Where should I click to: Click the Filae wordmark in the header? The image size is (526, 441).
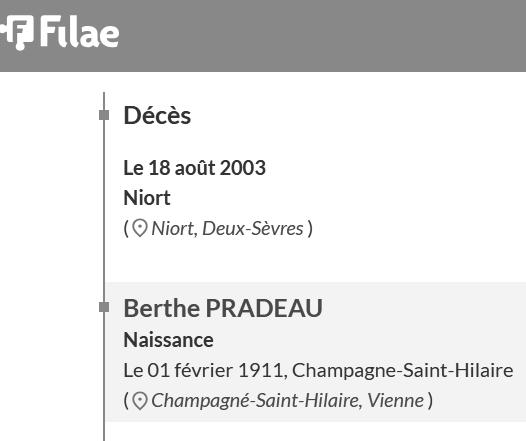(x=80, y=32)
